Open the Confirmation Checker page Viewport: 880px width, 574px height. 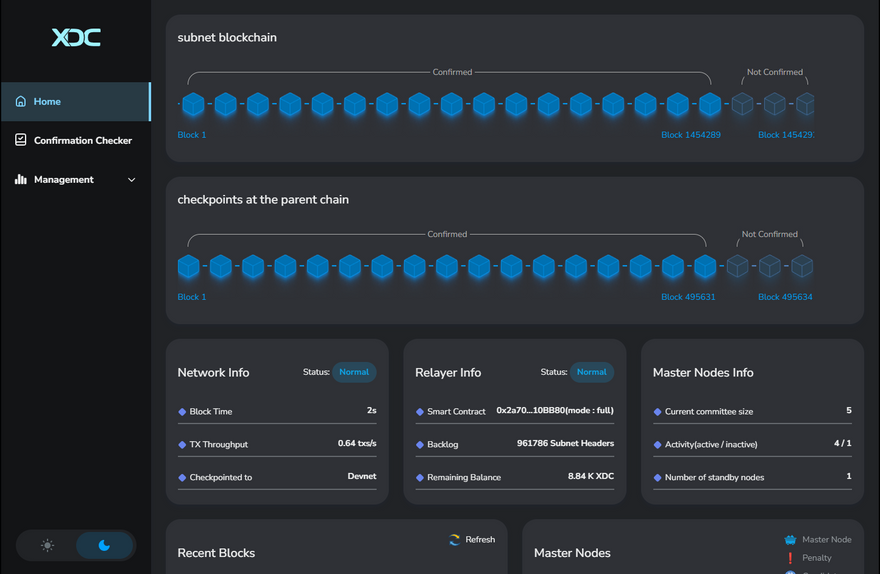(x=83, y=140)
